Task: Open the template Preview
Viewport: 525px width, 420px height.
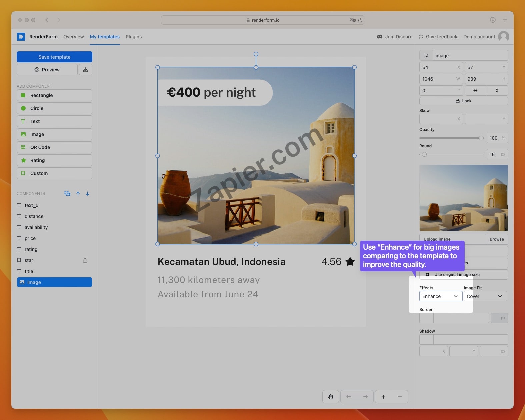Action: [x=47, y=70]
